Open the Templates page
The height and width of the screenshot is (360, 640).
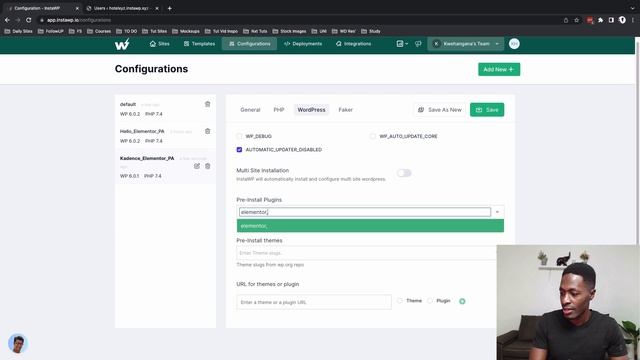199,44
